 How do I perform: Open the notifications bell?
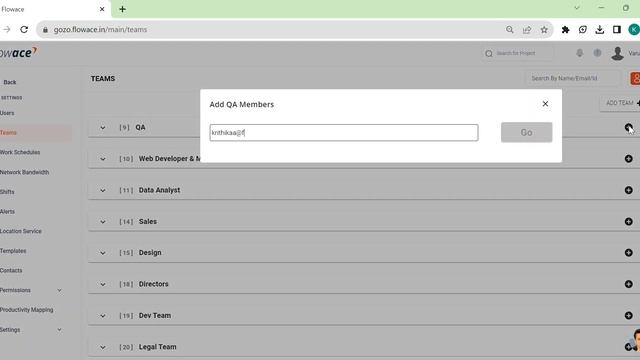click(579, 53)
